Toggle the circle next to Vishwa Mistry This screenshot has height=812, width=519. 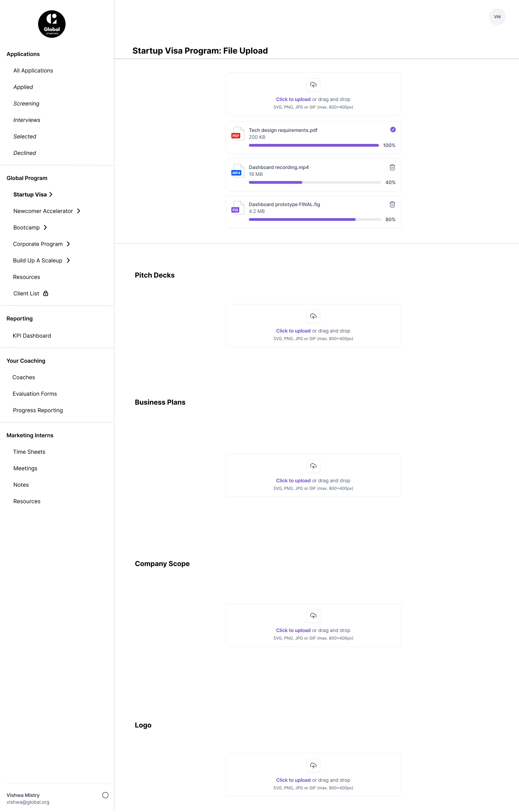pyautogui.click(x=105, y=795)
